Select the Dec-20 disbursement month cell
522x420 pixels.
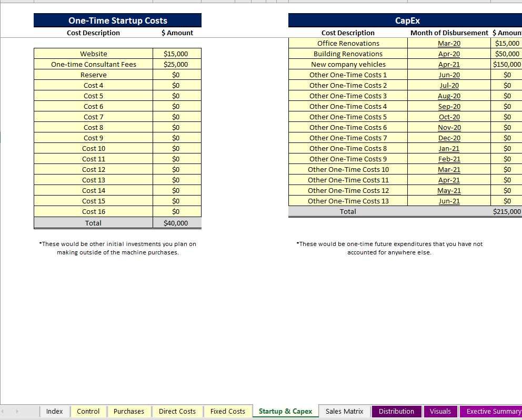pyautogui.click(x=449, y=138)
